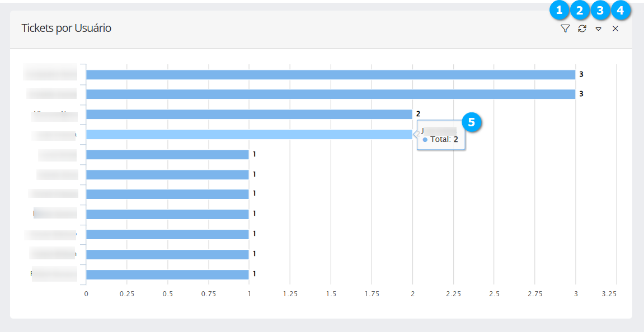Viewport: 644px width, 332px height.
Task: Select the bottom-most bar in the chart
Action: click(x=167, y=274)
